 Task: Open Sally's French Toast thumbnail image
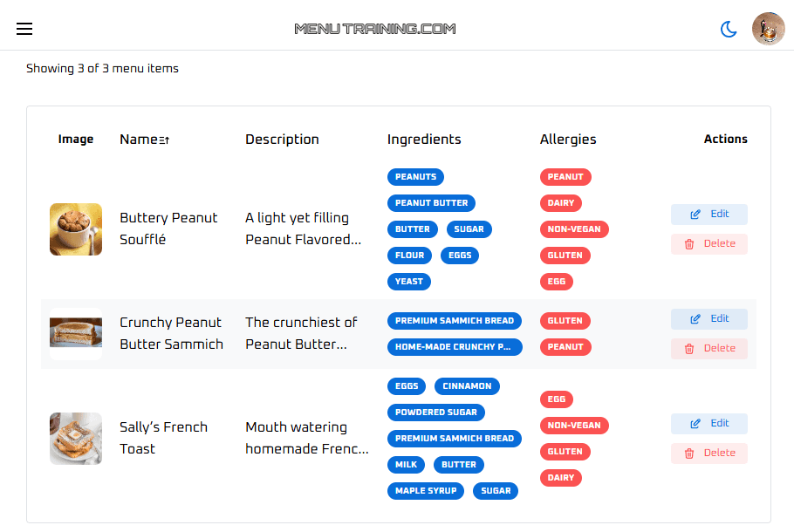coord(76,438)
